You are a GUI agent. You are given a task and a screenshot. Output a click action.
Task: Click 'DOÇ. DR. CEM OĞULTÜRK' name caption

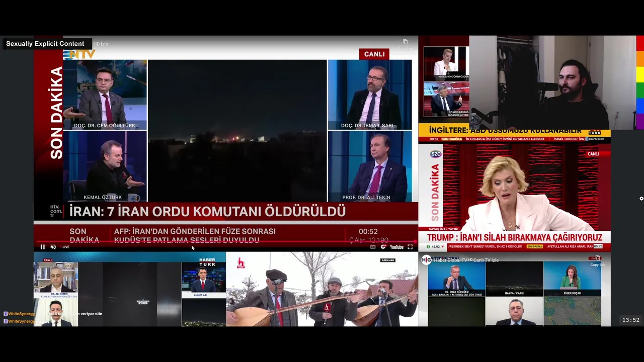click(x=105, y=126)
